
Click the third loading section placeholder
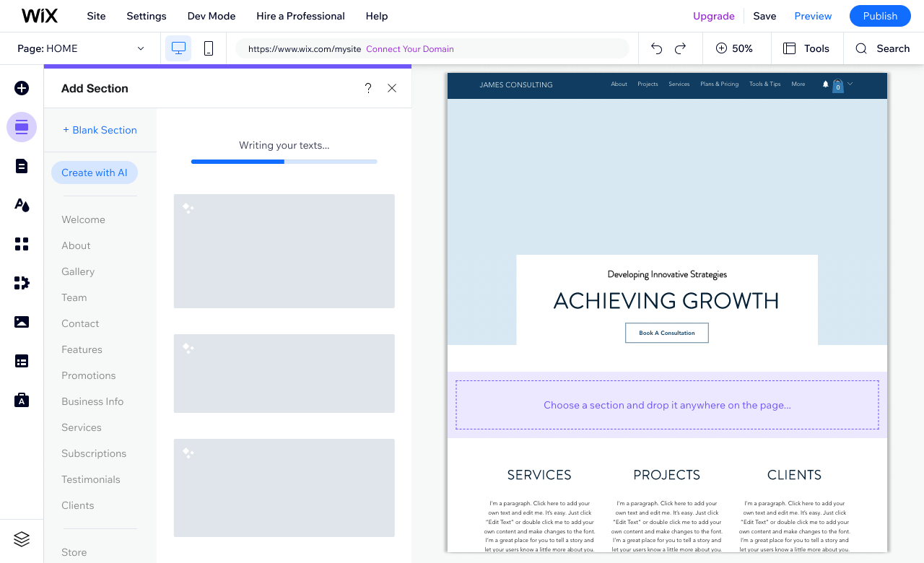tap(284, 488)
